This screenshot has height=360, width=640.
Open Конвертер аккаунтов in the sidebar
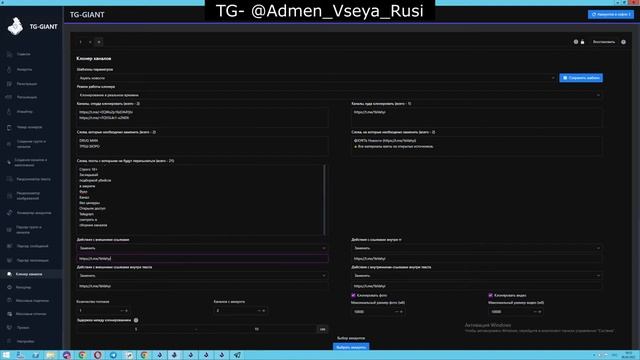coord(33,213)
